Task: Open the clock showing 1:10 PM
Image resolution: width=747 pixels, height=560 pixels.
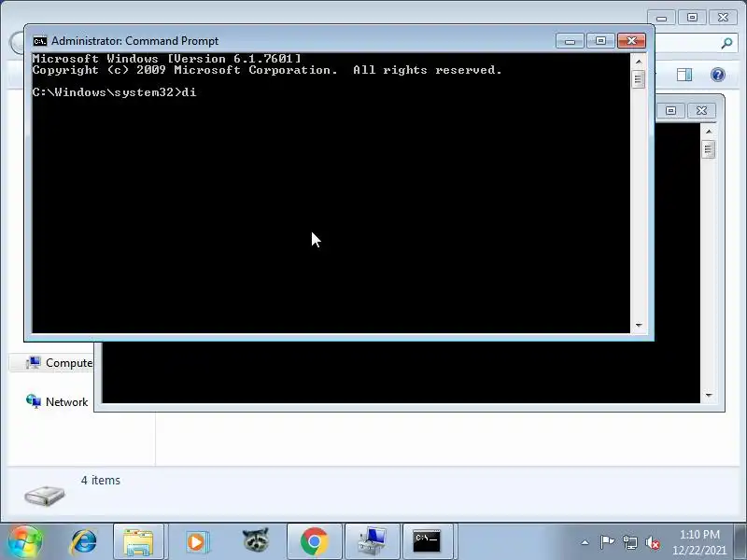Action: [x=699, y=542]
